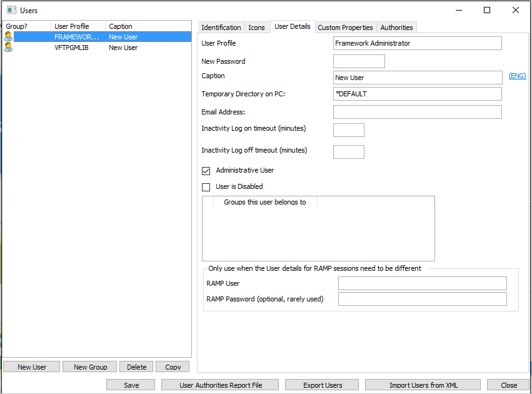Viewport: 532px width, 394px height.
Task: Focus the Email Address field
Action: tap(418, 112)
